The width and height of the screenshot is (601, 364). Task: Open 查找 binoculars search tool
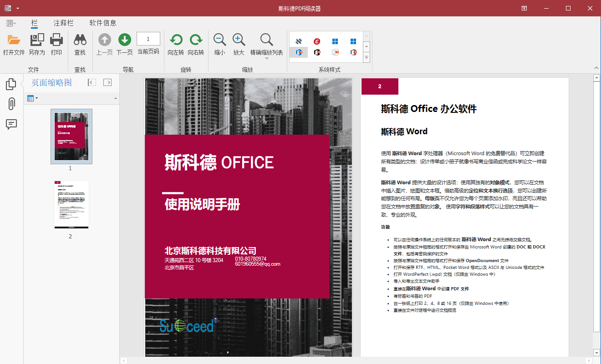[80, 45]
